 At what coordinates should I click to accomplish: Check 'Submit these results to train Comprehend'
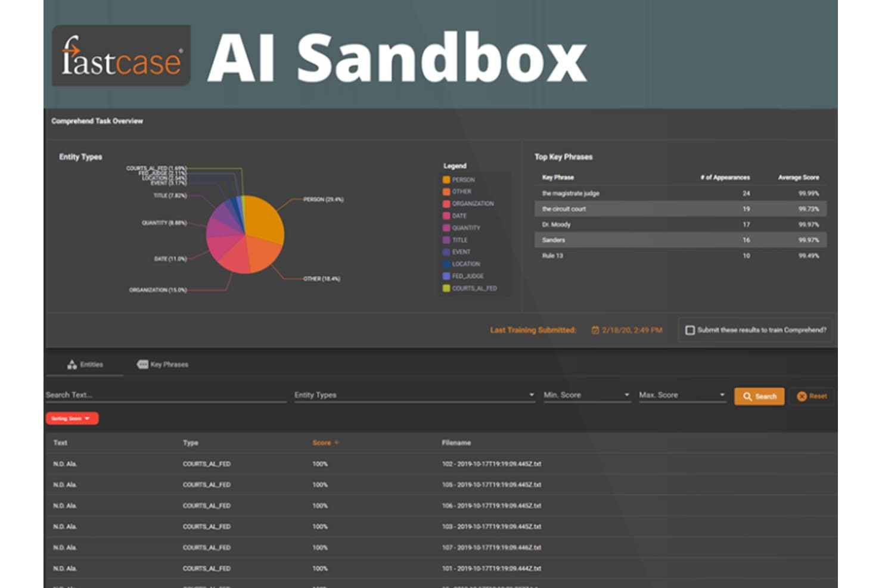(690, 330)
